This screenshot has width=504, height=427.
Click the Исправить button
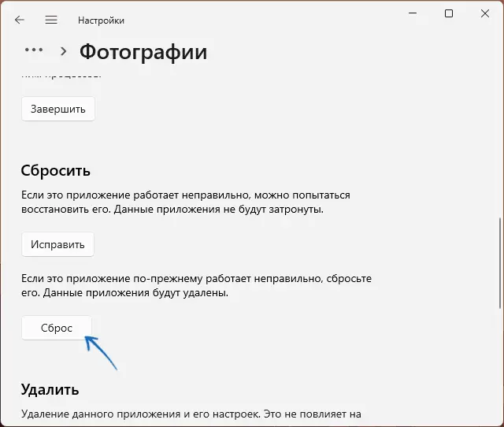point(57,244)
